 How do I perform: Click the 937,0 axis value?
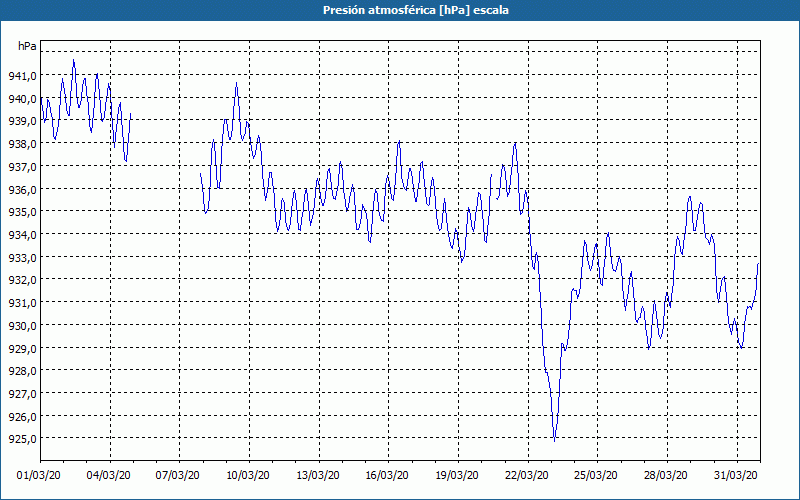pyautogui.click(x=22, y=167)
